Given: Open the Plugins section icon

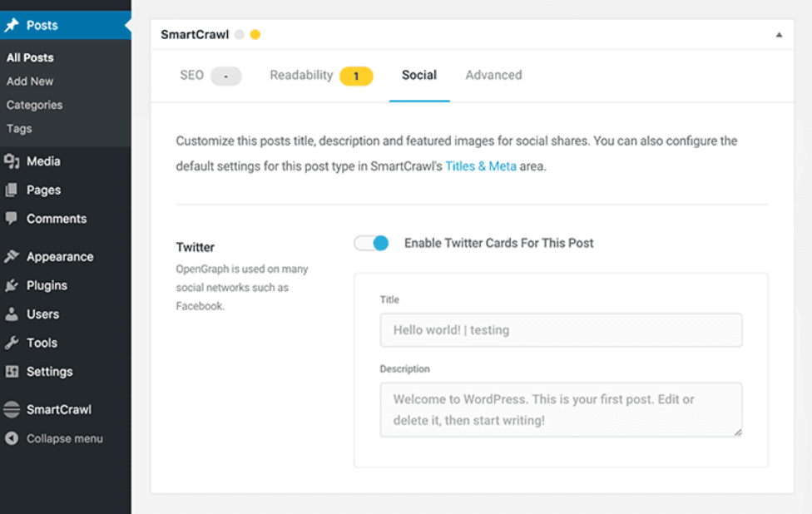Looking at the screenshot, I should click(x=12, y=285).
